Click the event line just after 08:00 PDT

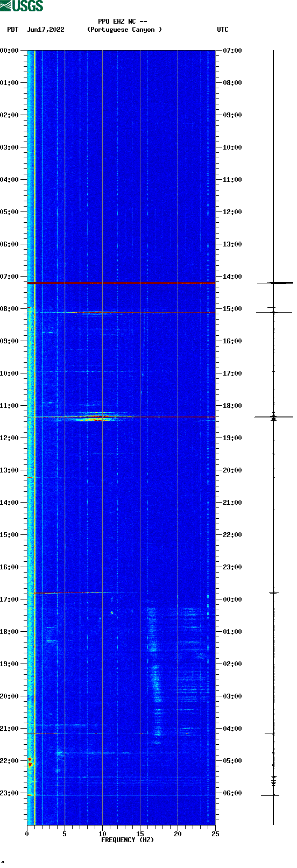[121, 312]
